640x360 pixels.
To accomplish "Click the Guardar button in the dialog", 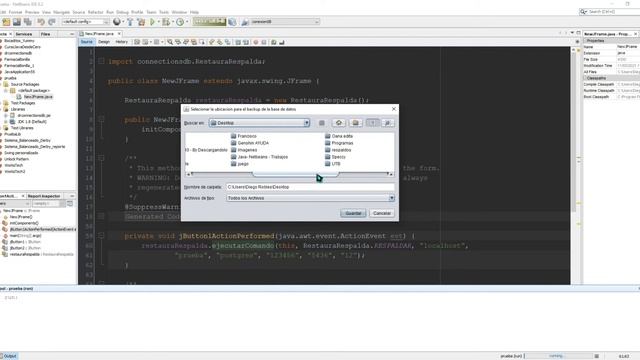I will pos(353,213).
